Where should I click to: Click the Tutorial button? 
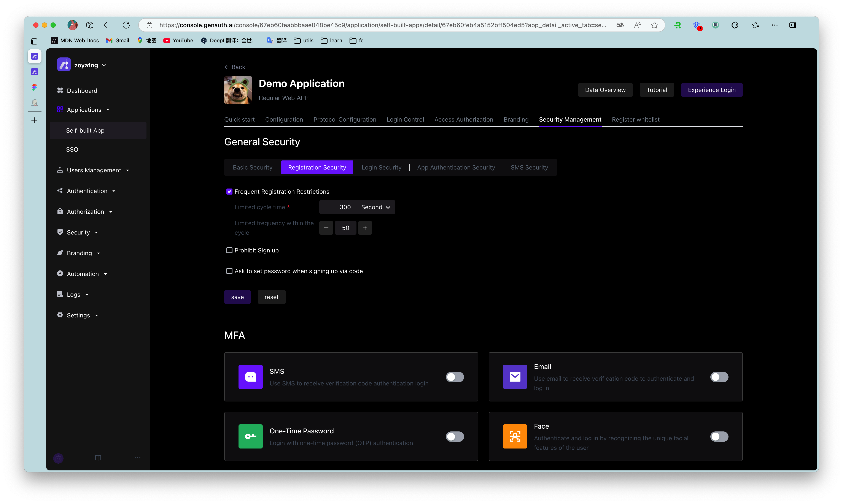pyautogui.click(x=657, y=90)
